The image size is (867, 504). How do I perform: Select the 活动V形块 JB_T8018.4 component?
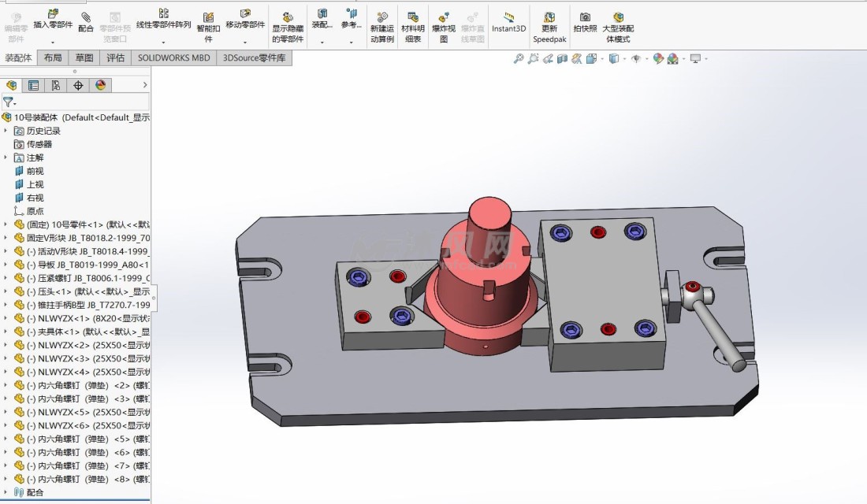click(82, 251)
